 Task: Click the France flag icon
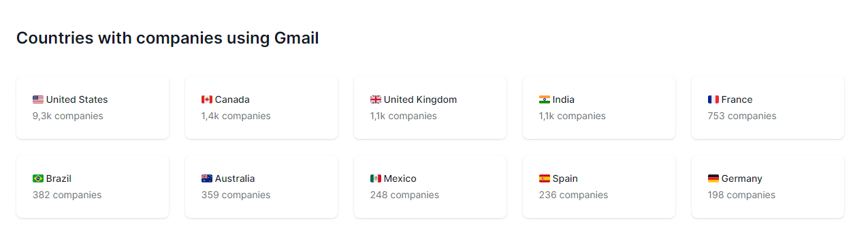[713, 99]
